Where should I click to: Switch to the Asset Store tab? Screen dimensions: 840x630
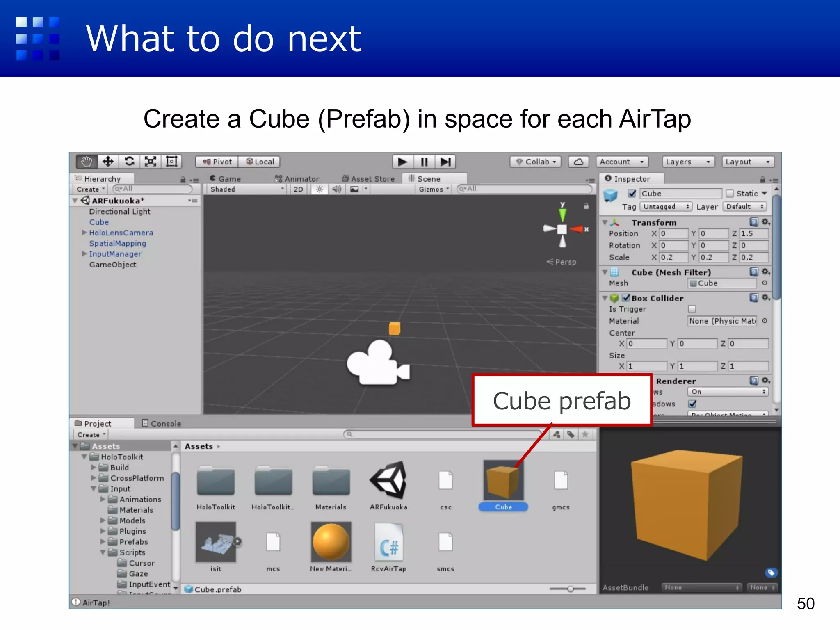(x=368, y=179)
